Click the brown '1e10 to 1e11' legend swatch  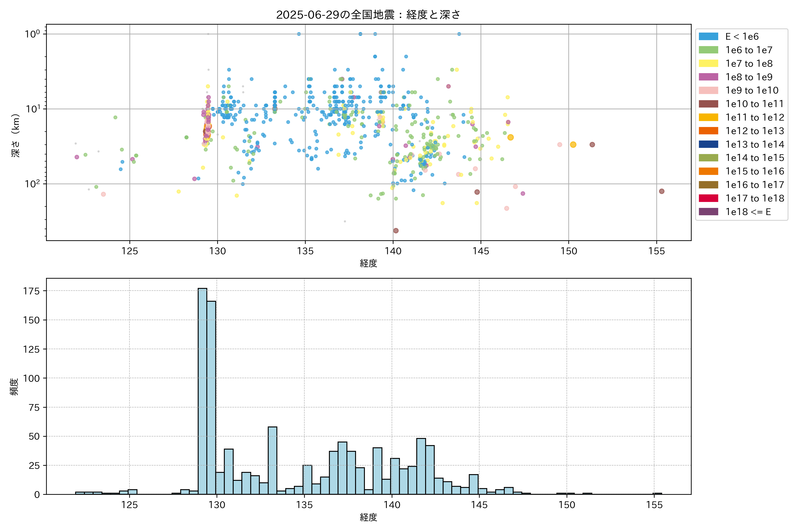[x=708, y=104]
